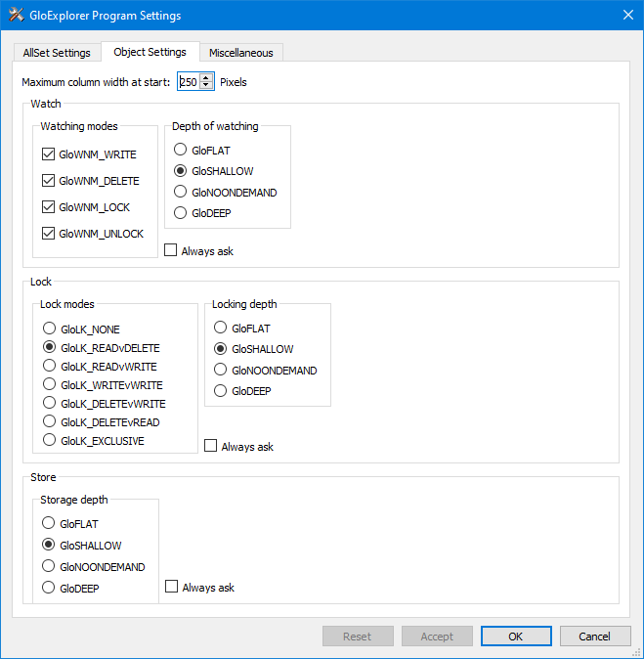Click the Cancel button
Screen dimensions: 644x659
[x=595, y=637]
